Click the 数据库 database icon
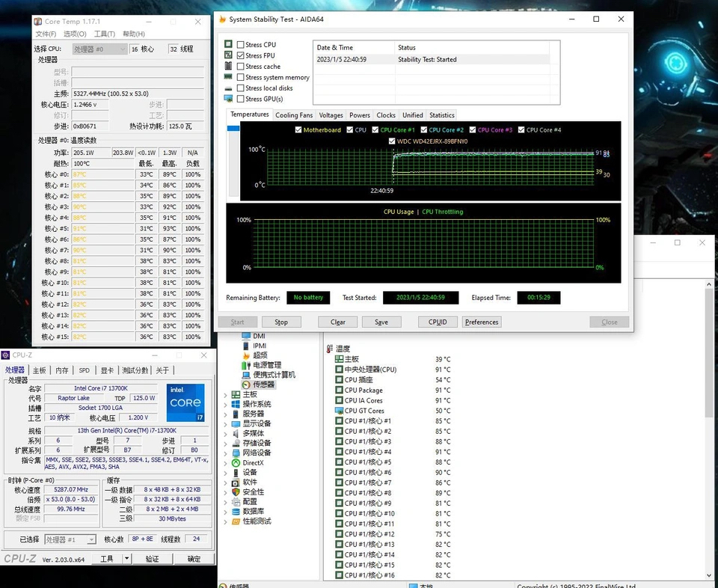718x588 pixels. pos(236,512)
